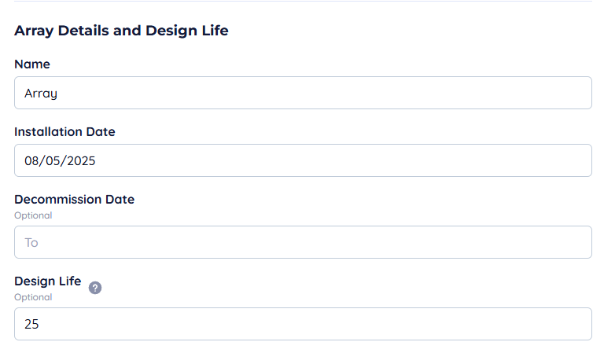Viewport: 604px width, 364px height.
Task: Click right end of Installation Date field
Action: point(566,160)
